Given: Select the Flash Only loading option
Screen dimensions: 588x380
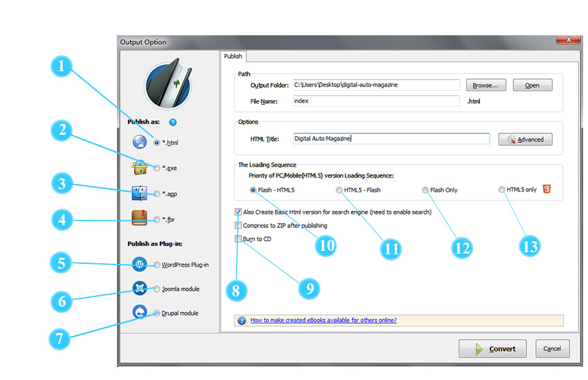Looking at the screenshot, I should 425,190.
